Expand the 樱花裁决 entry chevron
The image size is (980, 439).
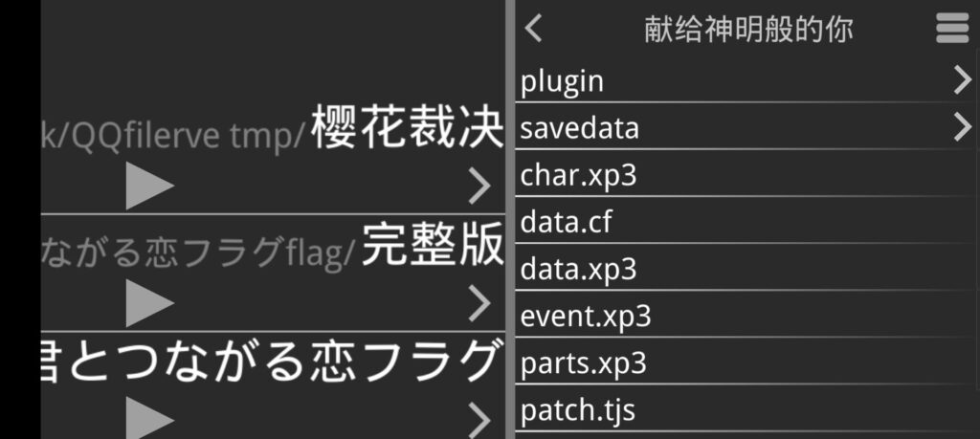(x=479, y=187)
